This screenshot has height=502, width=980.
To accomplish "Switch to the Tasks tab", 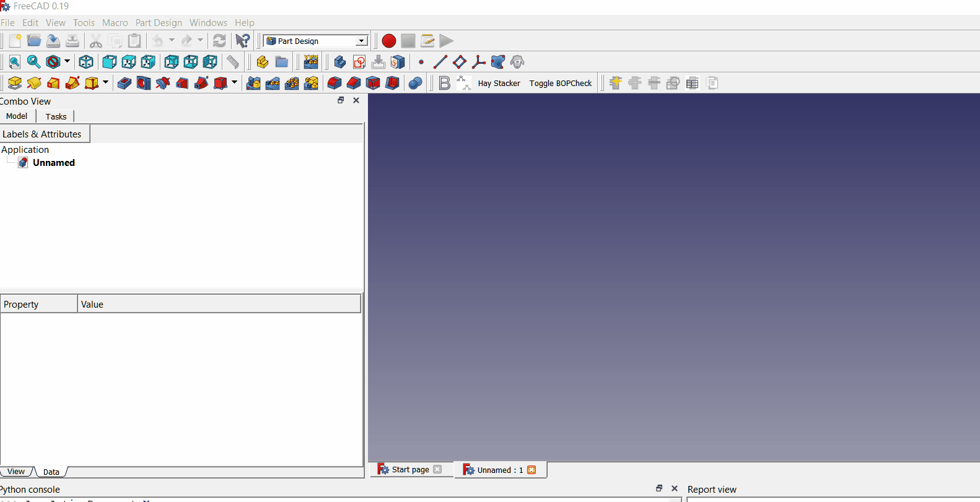I will (56, 116).
